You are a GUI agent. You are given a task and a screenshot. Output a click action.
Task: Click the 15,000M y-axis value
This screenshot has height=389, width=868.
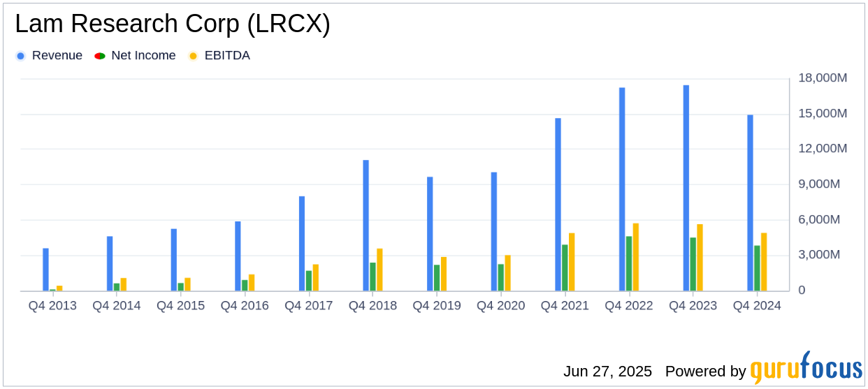823,114
